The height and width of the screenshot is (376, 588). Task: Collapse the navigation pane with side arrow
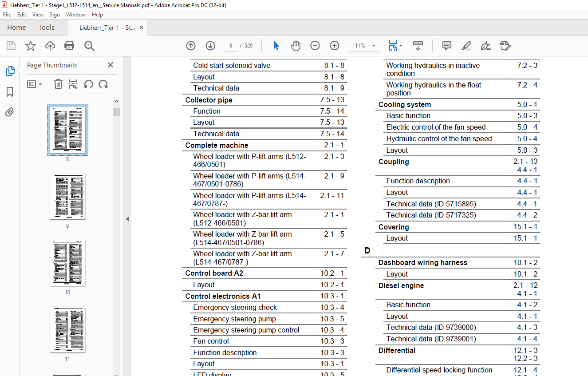pyautogui.click(x=127, y=219)
